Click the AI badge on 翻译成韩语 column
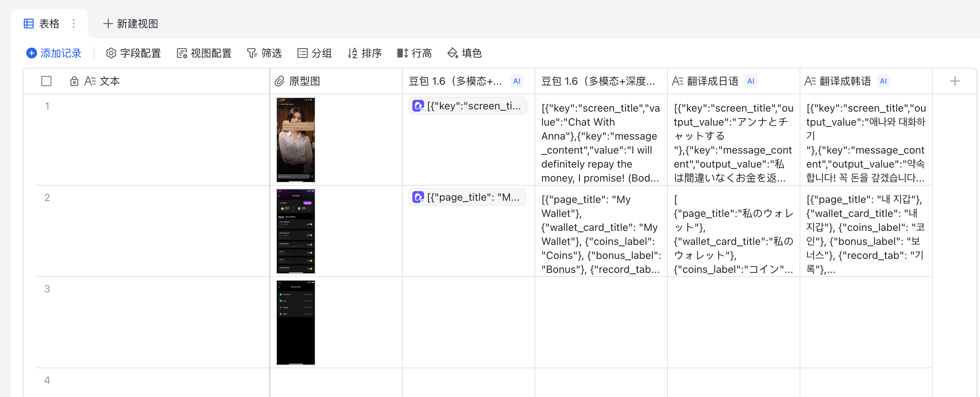Viewport: 980px width, 397px height. coord(883,81)
